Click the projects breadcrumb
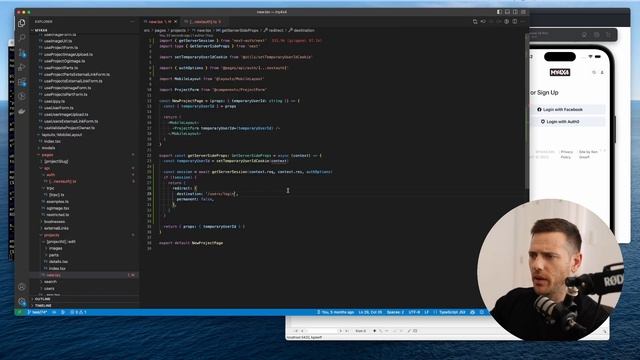640x360 pixels. (178, 30)
